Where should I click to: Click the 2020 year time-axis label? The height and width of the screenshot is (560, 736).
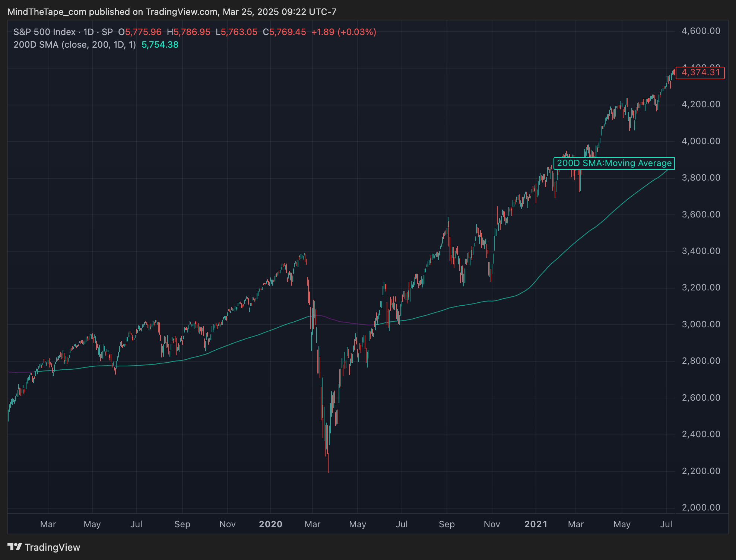pos(270,524)
